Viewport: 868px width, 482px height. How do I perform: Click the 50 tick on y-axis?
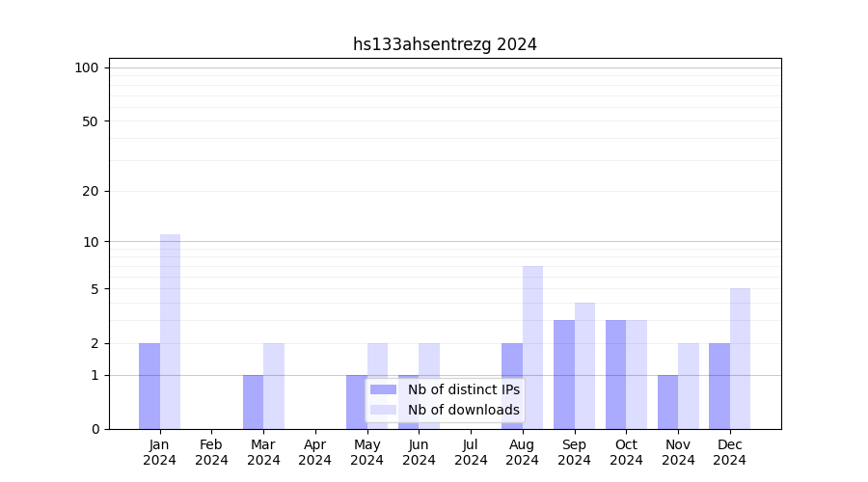[90, 121]
